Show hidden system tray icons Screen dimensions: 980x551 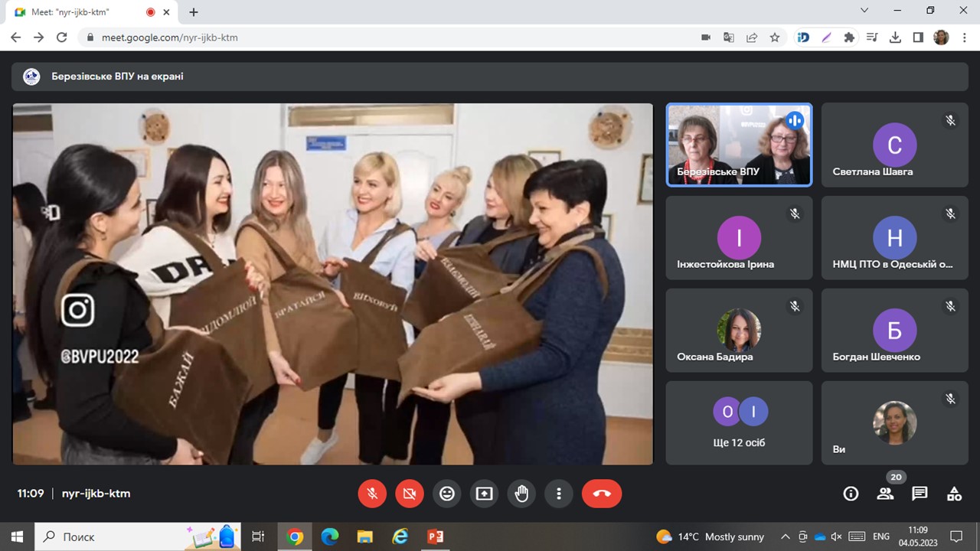click(785, 536)
